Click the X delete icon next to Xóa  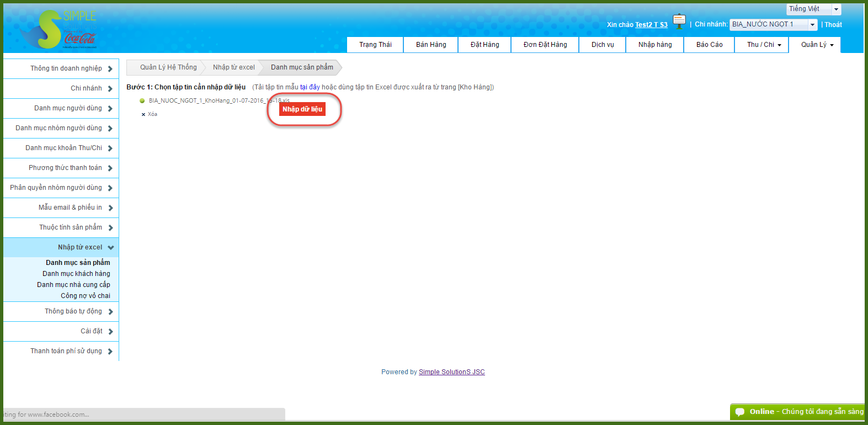click(143, 114)
